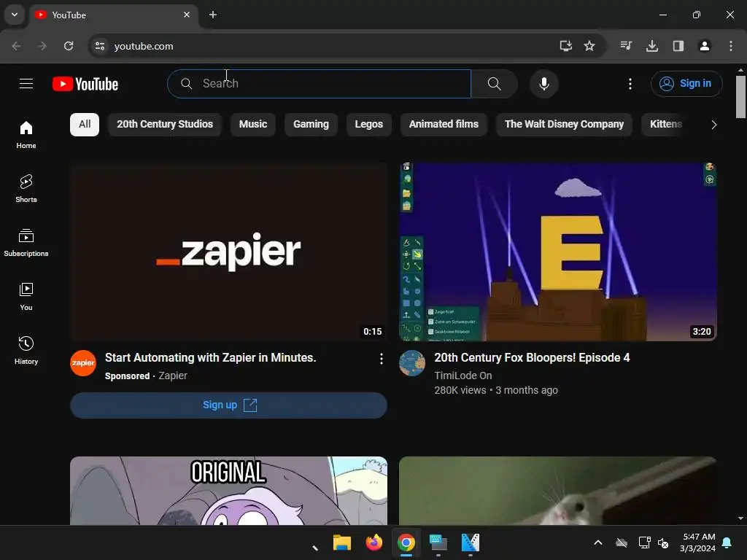Close the YouTube tab

point(187,15)
